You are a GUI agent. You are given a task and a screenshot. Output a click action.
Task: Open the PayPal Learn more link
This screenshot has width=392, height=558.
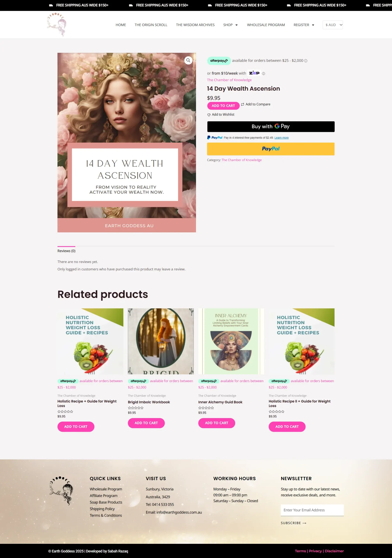282,138
